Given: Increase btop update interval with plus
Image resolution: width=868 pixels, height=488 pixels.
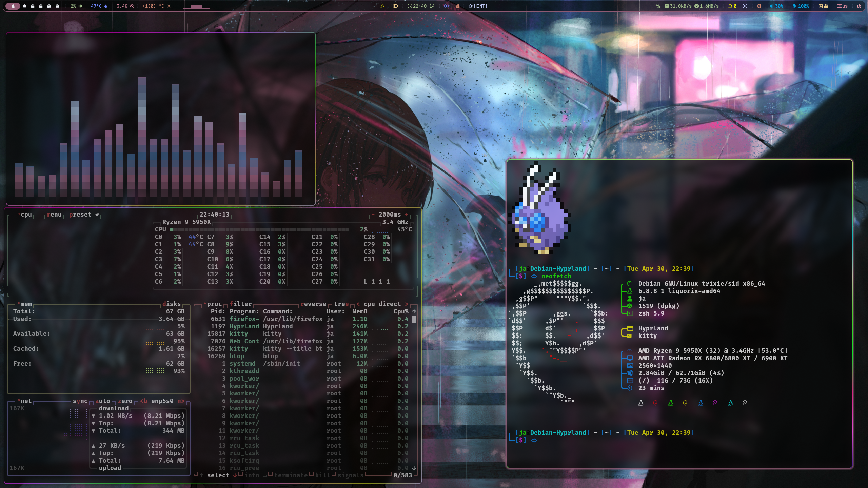Looking at the screenshot, I should [407, 215].
